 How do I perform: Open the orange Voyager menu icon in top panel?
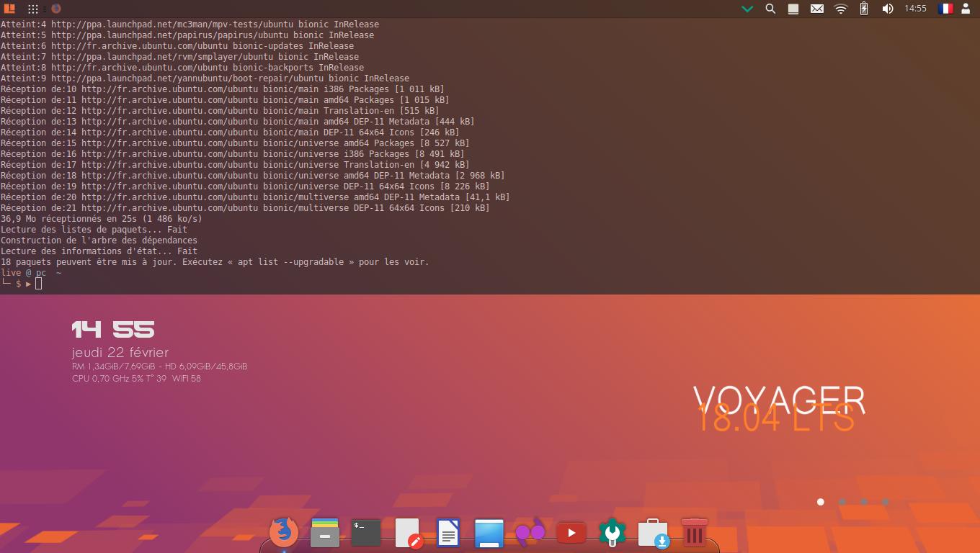[x=10, y=9]
